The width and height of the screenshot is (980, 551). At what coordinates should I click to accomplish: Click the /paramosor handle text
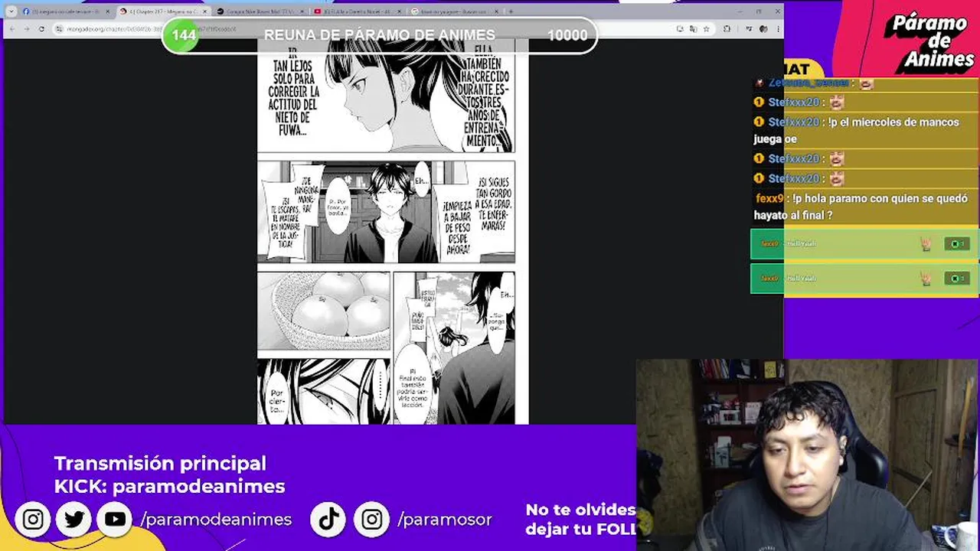445,520
